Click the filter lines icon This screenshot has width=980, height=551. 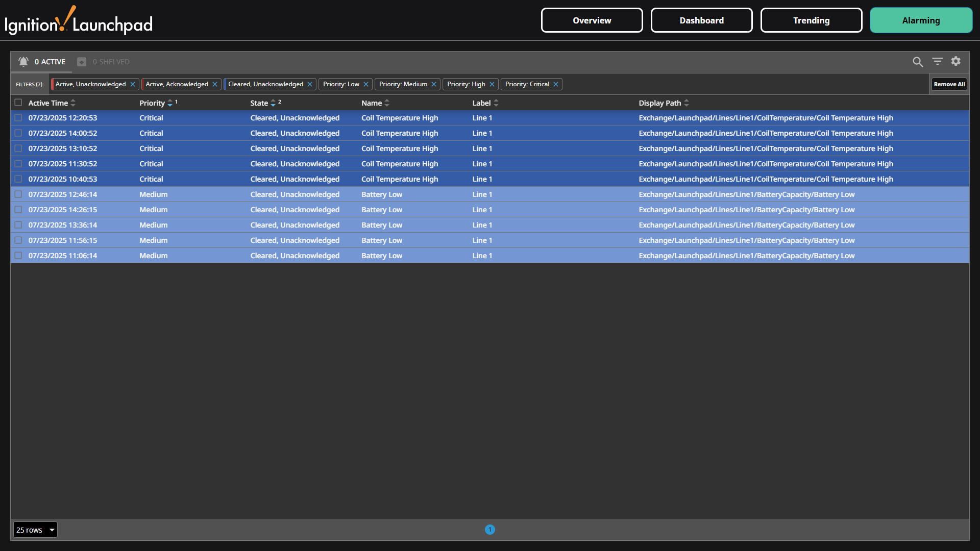[x=937, y=61]
